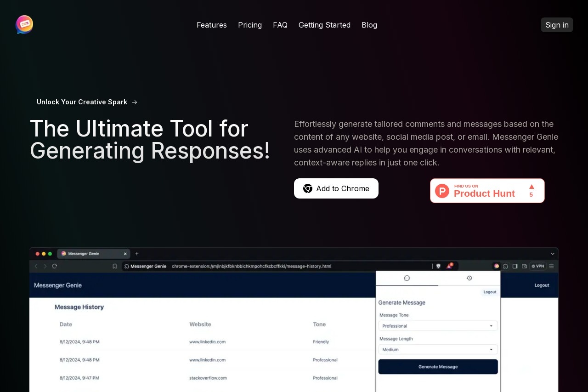Click the Messenger Genie title in the dark page header
The width and height of the screenshot is (588, 392).
point(58,285)
